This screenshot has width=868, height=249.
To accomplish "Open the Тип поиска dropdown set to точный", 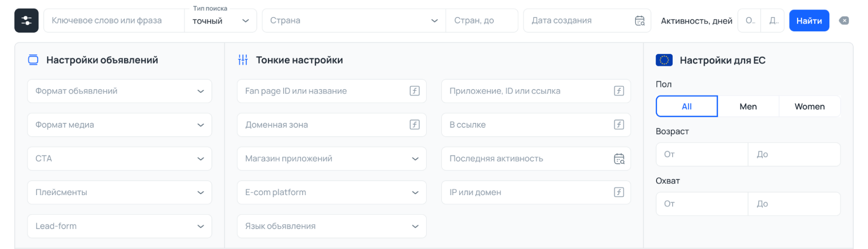I will [220, 20].
